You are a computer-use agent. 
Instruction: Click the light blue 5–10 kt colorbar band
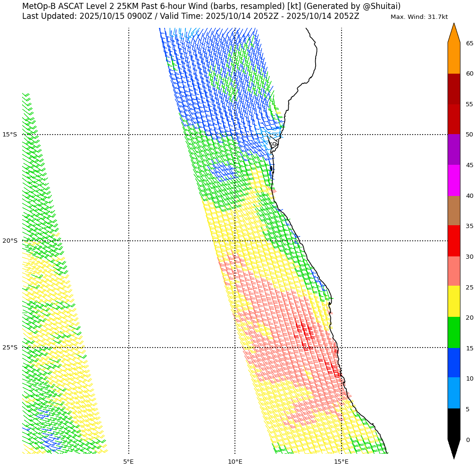(x=453, y=393)
